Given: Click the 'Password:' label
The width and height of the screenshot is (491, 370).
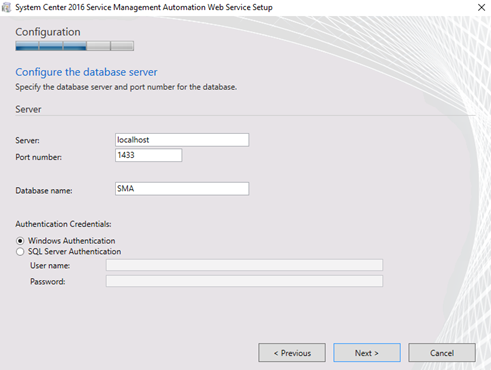Looking at the screenshot, I should pyautogui.click(x=48, y=282).
